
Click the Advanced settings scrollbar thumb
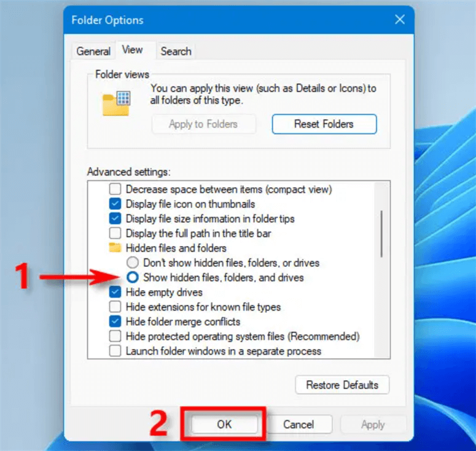pos(381,234)
